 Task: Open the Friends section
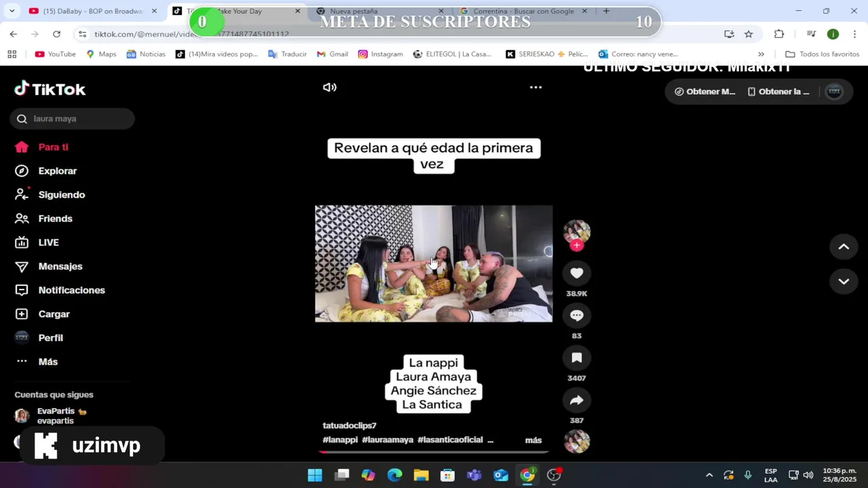(x=44, y=218)
